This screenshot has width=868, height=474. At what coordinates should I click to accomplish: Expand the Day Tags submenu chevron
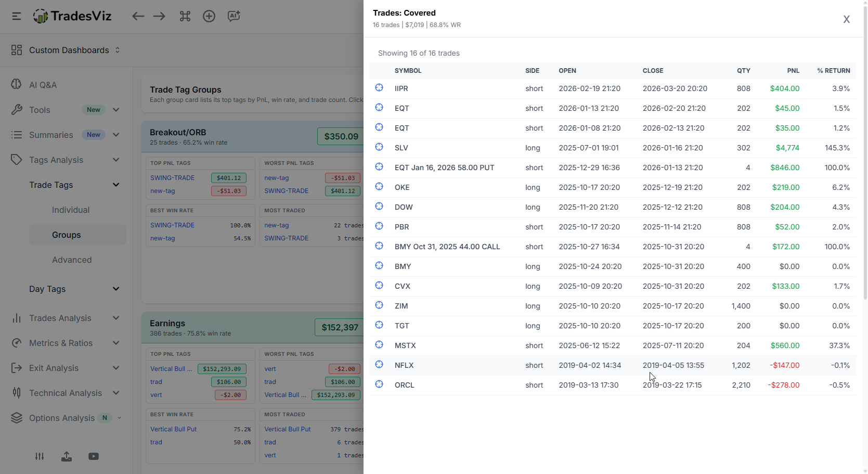tap(116, 289)
